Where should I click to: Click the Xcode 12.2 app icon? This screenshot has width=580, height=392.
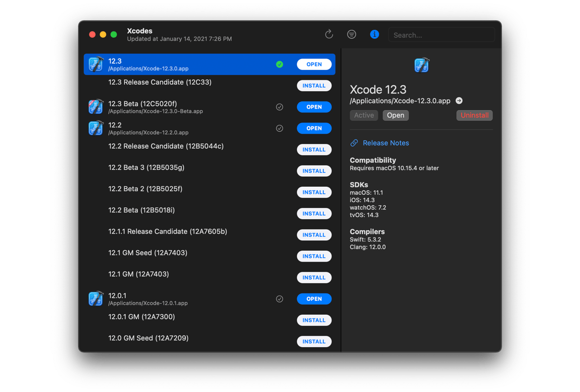[x=96, y=128]
